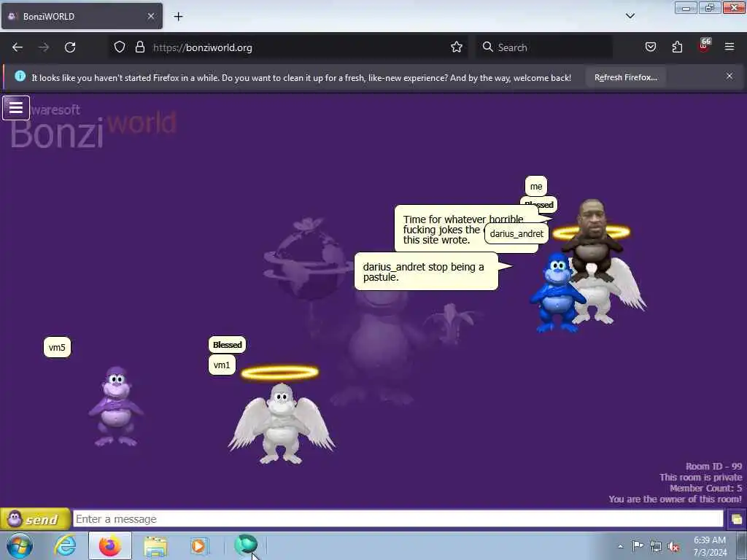List all tabs dropdown arrow
747x560 pixels.
click(630, 16)
